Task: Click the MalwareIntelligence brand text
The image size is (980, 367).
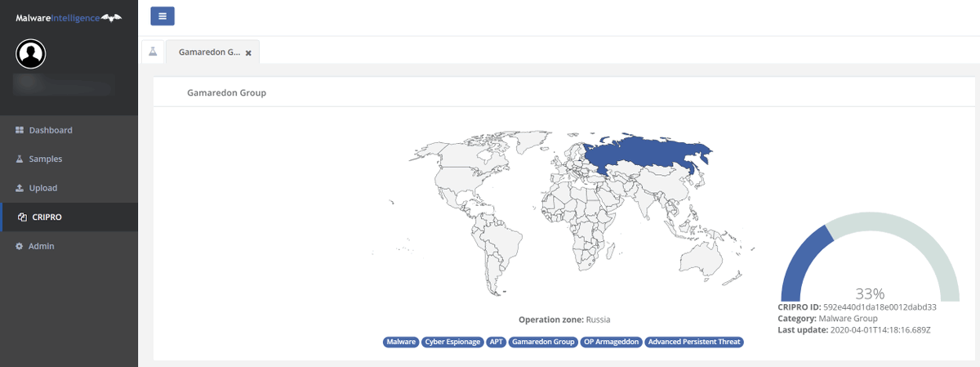Action: [x=57, y=17]
